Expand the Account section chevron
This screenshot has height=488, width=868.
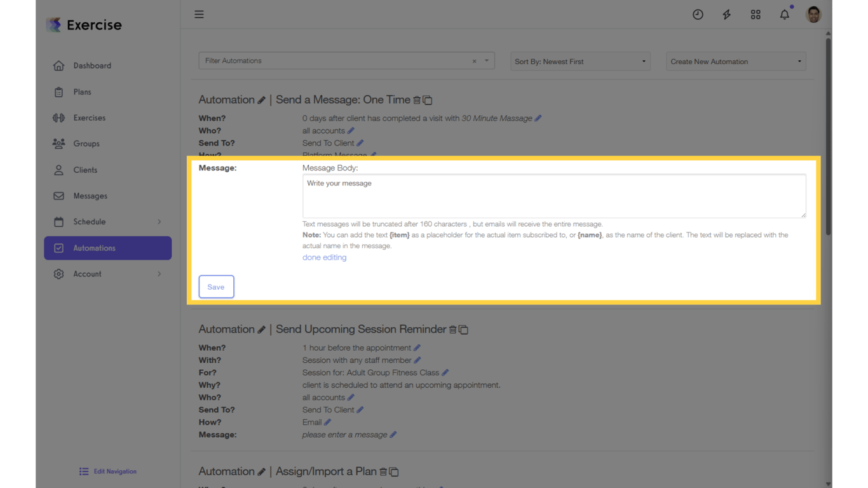159,274
